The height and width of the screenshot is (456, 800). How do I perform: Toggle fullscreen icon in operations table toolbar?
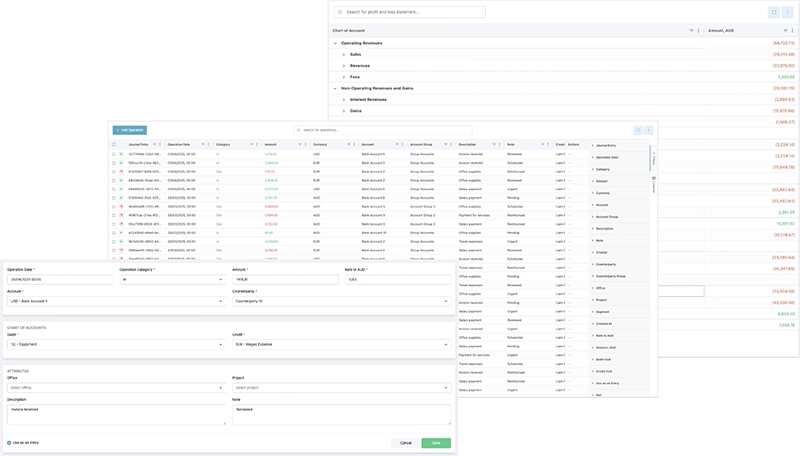click(638, 130)
